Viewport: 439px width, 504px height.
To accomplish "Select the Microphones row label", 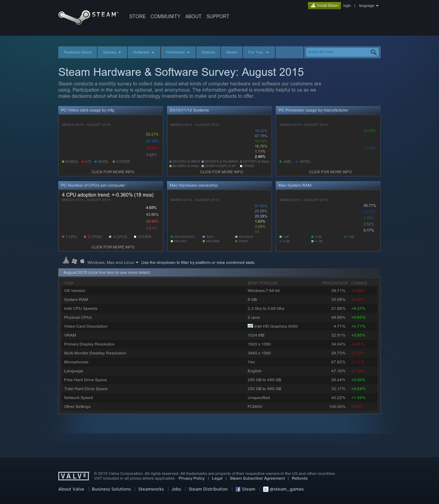I will [76, 362].
